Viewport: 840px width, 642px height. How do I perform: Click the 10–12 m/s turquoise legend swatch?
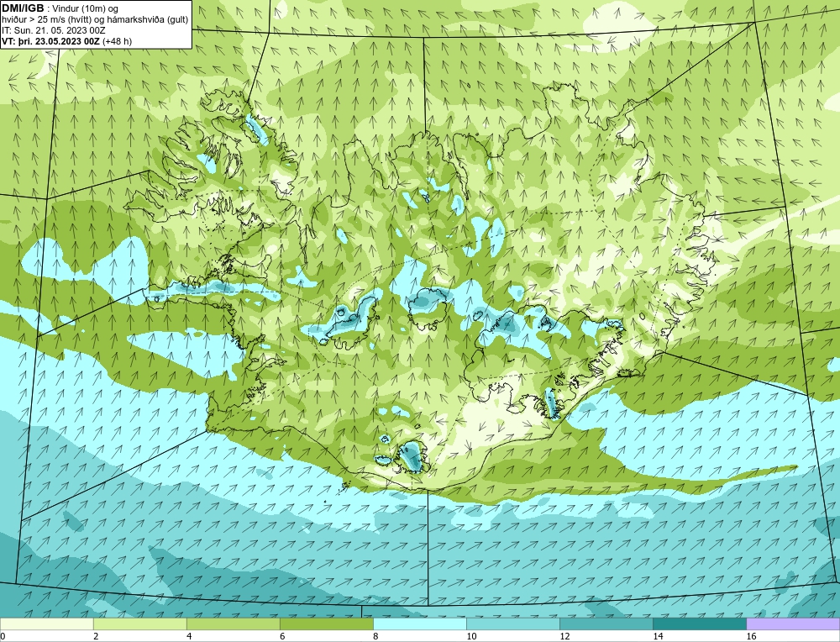click(512, 624)
